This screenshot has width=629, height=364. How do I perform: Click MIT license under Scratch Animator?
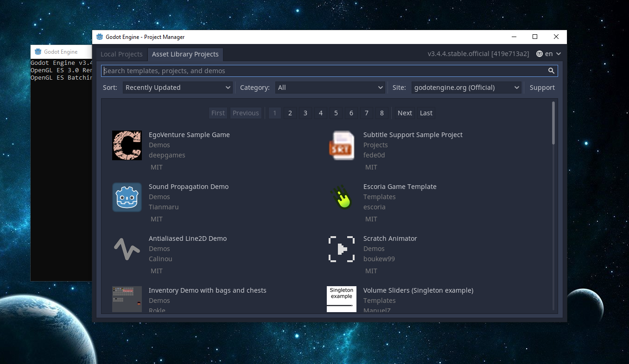coord(371,271)
